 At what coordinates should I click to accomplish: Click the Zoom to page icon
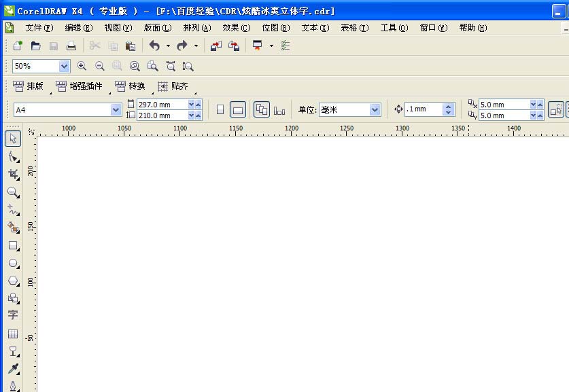[152, 66]
